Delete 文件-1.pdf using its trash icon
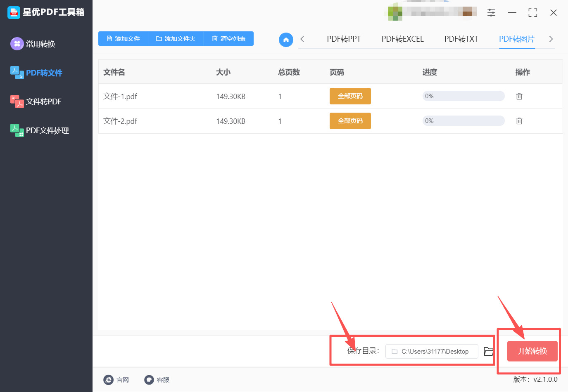This screenshot has width=568, height=392. pos(519,96)
